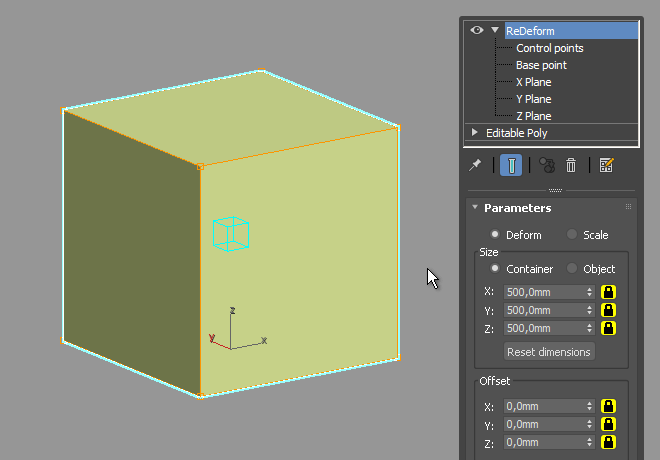The width and height of the screenshot is (660, 460).
Task: Click the Size Y spinner arrows
Action: tap(589, 310)
